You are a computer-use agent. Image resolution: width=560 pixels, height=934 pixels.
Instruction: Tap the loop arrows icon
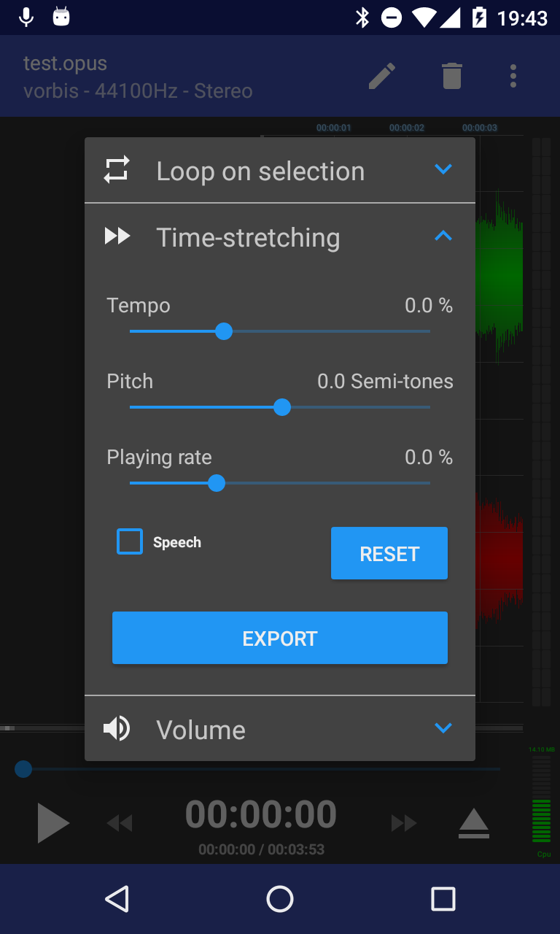117,169
